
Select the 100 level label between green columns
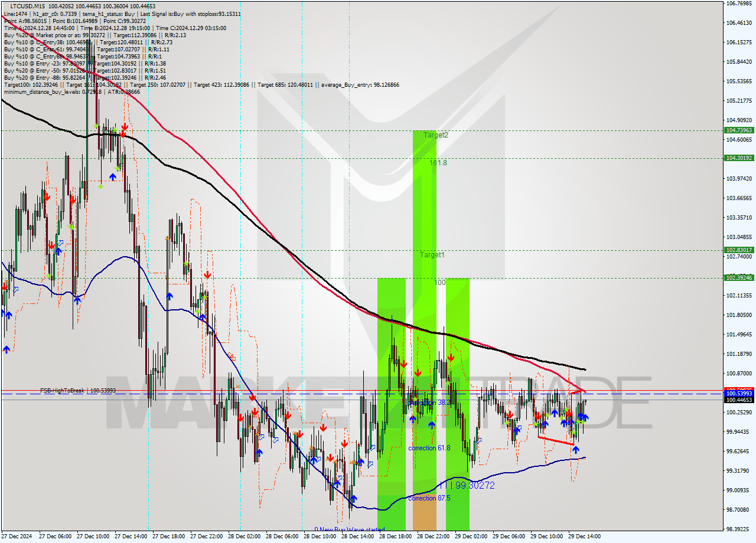coord(440,283)
